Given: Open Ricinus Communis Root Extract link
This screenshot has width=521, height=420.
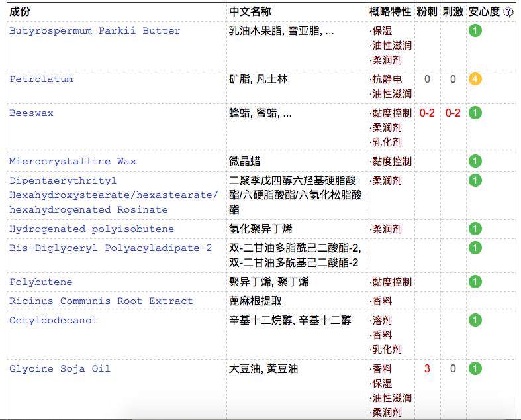Looking at the screenshot, I should (x=101, y=301).
